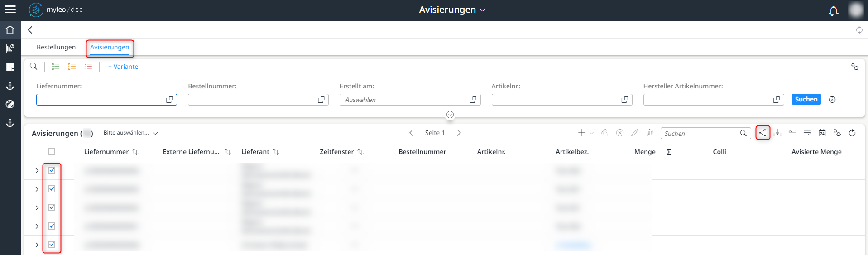This screenshot has width=868, height=255.
Task: Open value help for Bestellnummer field
Action: point(321,100)
